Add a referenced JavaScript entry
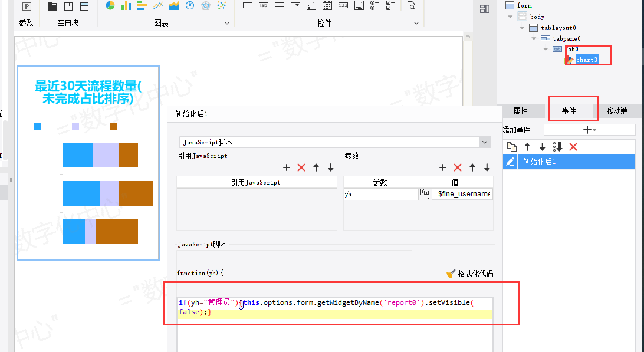 [x=287, y=167]
